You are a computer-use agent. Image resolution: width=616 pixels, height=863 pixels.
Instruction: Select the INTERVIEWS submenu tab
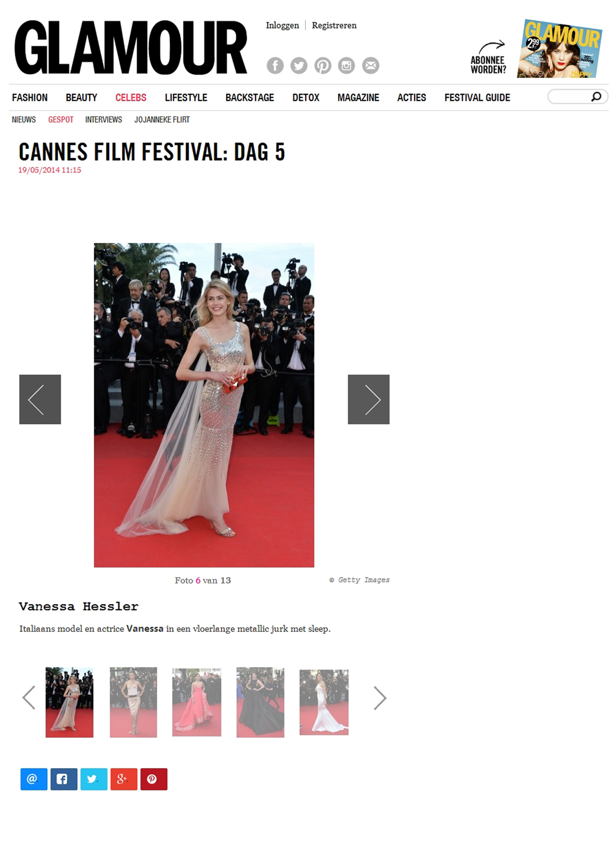(x=104, y=119)
